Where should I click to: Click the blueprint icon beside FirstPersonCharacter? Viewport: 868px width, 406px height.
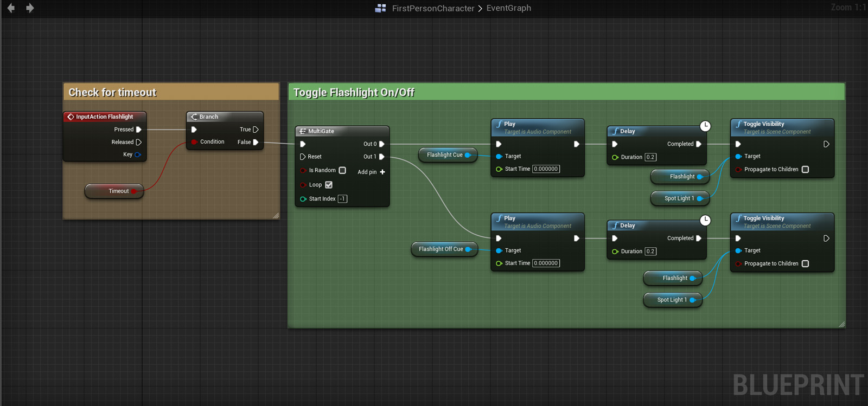(381, 8)
